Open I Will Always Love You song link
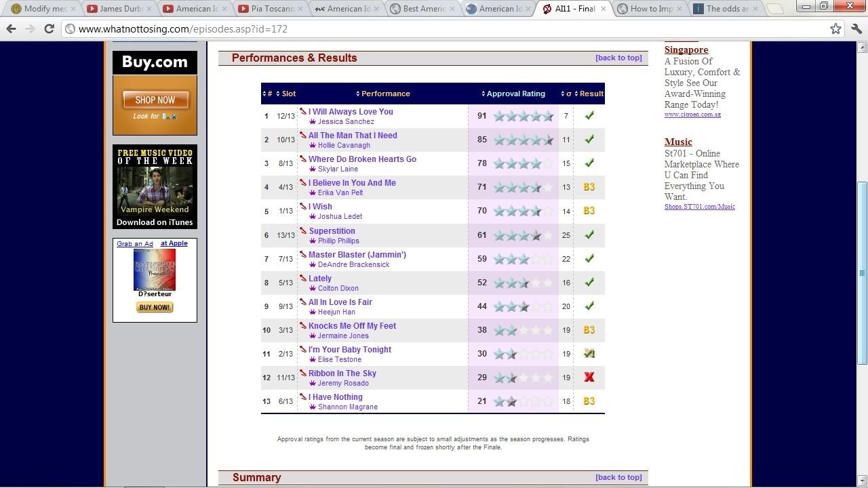 click(351, 112)
